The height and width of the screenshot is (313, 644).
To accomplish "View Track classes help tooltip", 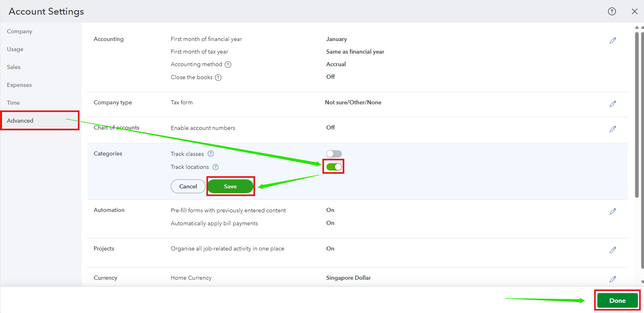I will (x=210, y=154).
